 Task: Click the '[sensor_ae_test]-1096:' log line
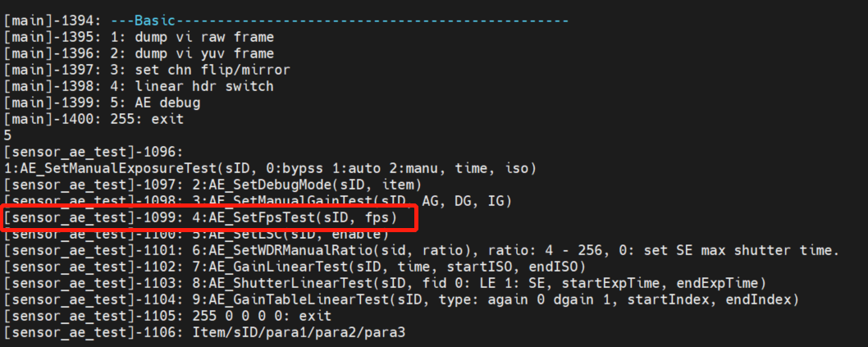(94, 152)
